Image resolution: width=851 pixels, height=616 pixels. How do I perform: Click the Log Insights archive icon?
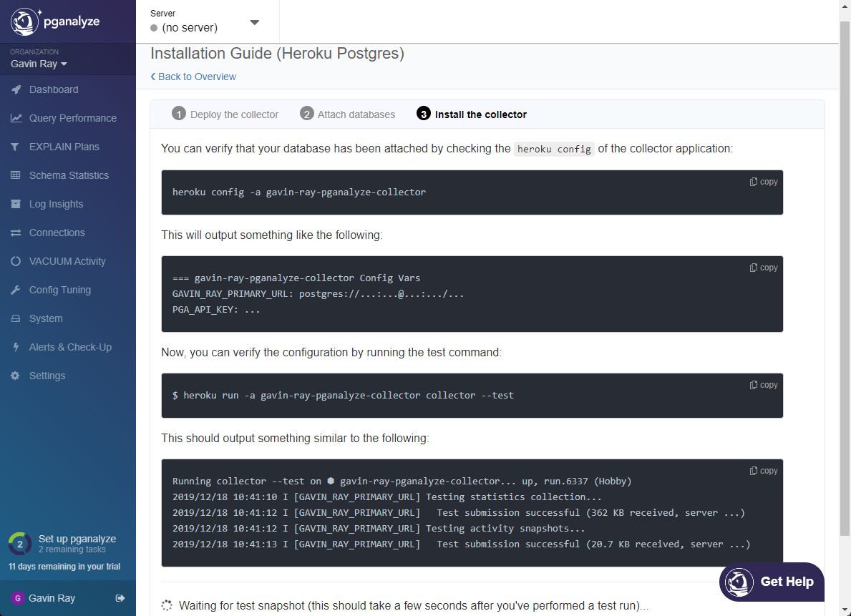coord(16,204)
